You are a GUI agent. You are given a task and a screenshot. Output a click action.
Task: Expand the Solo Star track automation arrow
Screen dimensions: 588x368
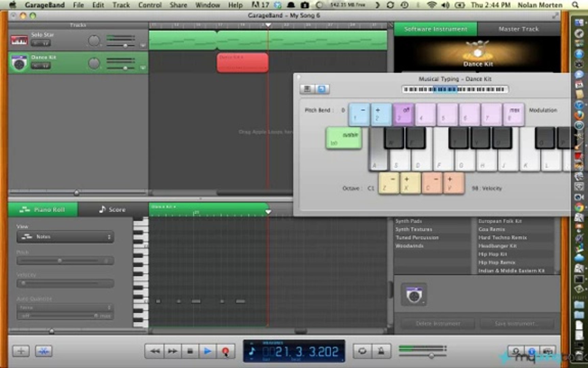pos(143,45)
